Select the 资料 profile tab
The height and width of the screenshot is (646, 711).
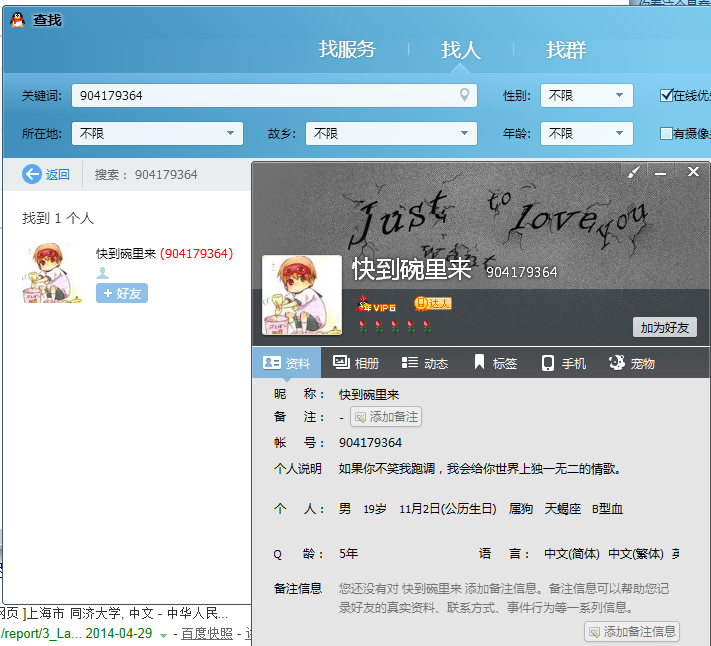tap(287, 363)
